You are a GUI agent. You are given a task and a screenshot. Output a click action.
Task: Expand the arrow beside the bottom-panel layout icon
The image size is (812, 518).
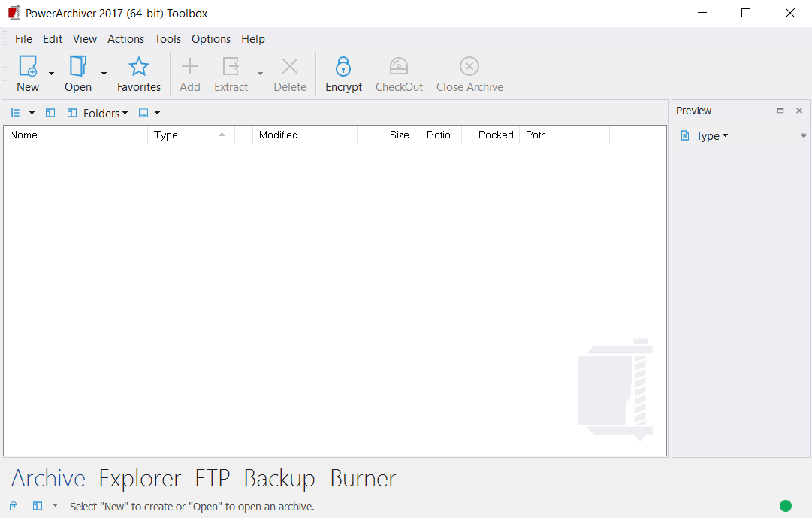158,113
